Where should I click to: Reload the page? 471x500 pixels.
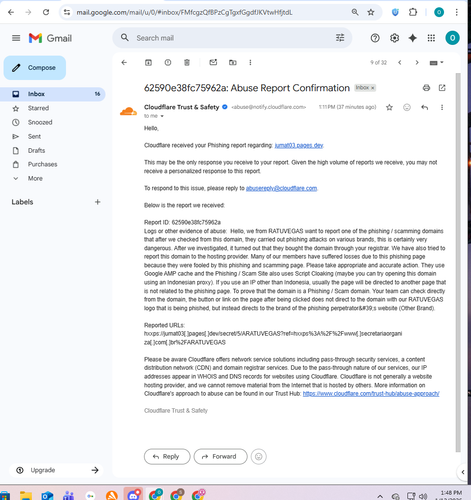tap(46, 12)
